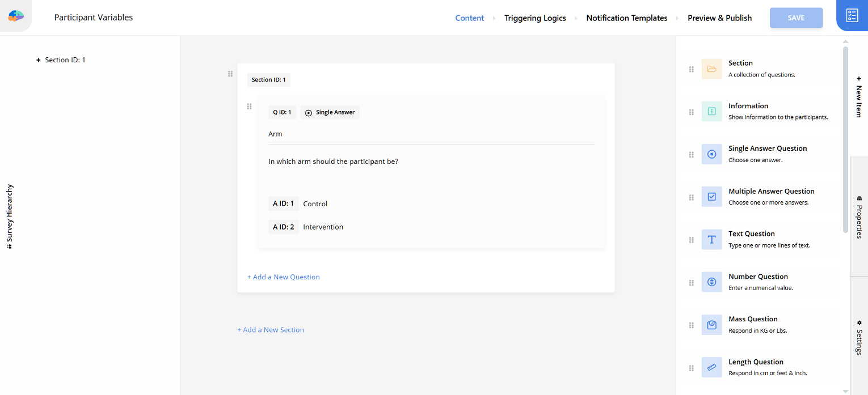The width and height of the screenshot is (868, 395).
Task: Choose the Multiple Answer Question checkbox icon
Action: pos(711,197)
